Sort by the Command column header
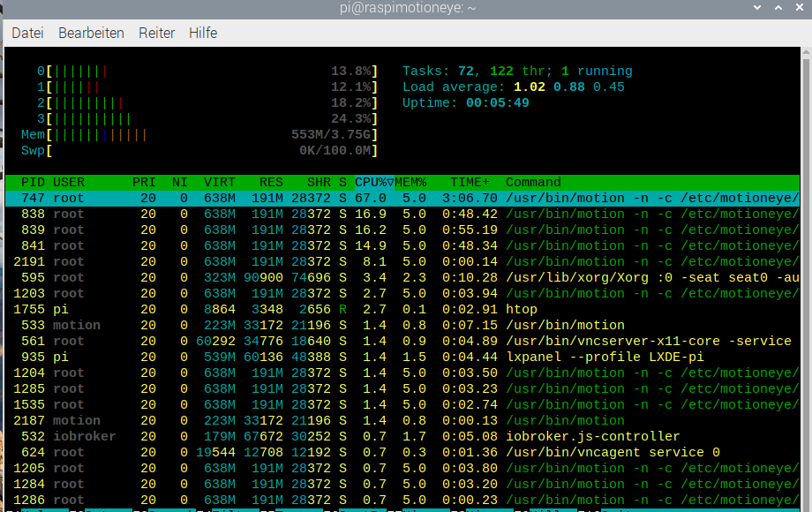 pyautogui.click(x=533, y=182)
